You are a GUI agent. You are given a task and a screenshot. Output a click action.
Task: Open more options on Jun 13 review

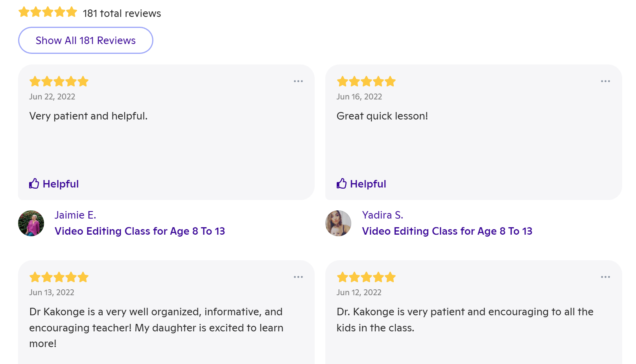[298, 277]
